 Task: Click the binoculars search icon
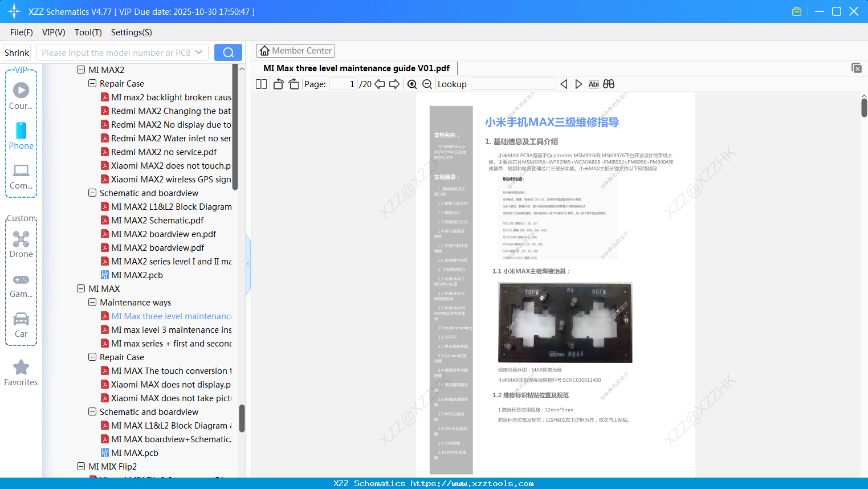click(x=609, y=84)
